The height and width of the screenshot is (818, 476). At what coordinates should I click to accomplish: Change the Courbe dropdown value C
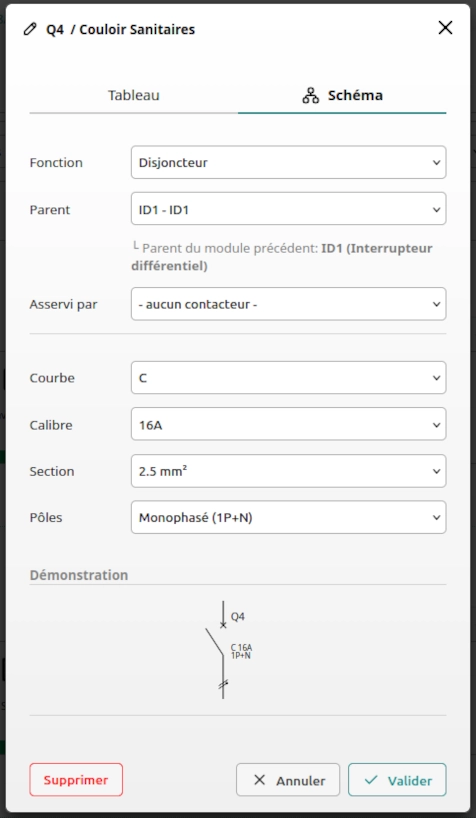coord(289,377)
